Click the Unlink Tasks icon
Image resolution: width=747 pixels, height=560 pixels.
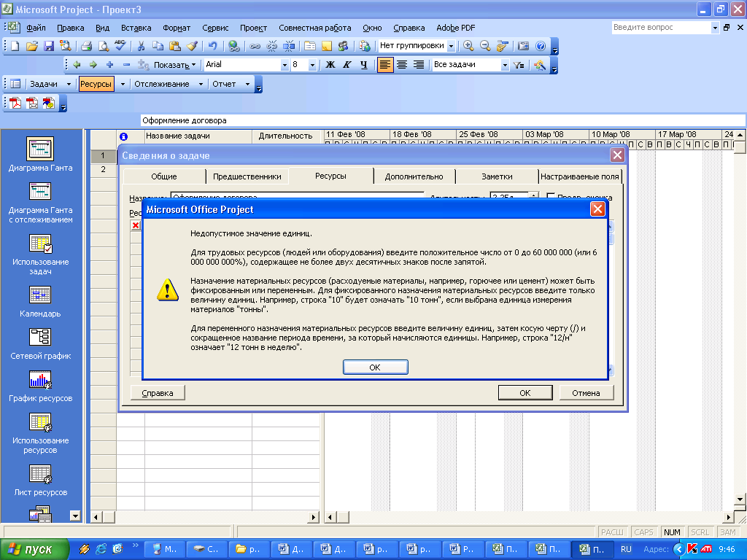271,46
